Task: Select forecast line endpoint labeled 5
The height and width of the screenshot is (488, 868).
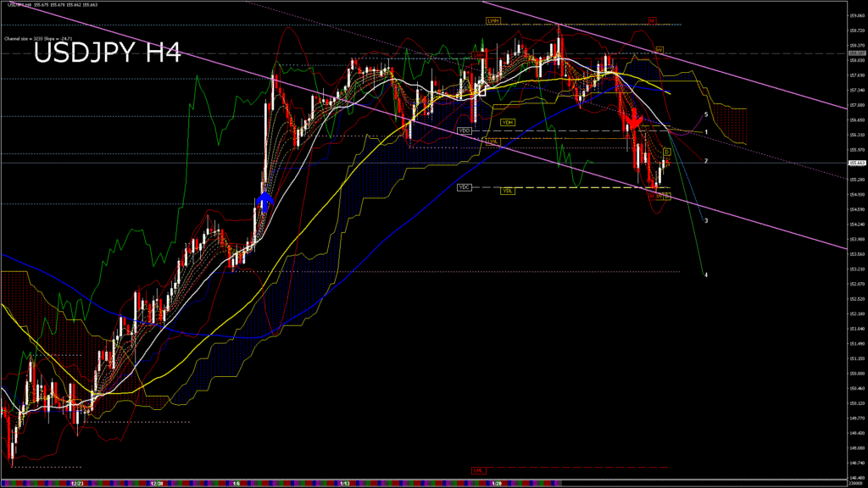Action: pos(706,114)
